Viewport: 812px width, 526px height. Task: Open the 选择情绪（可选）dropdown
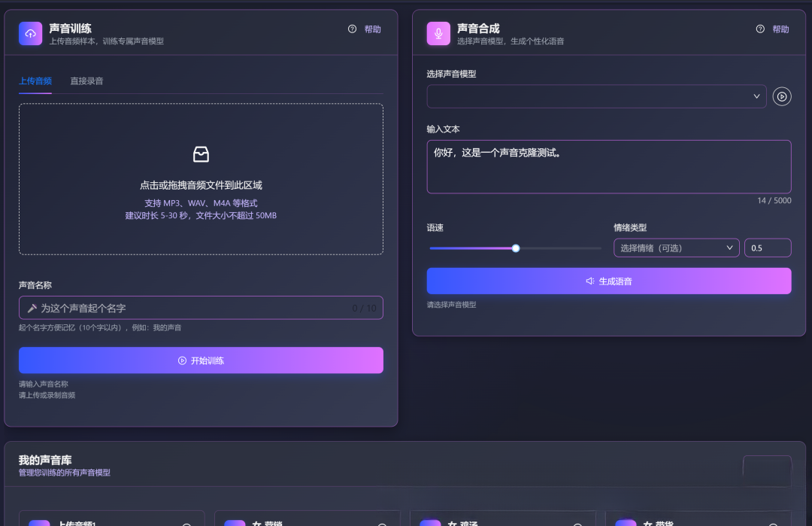point(676,247)
